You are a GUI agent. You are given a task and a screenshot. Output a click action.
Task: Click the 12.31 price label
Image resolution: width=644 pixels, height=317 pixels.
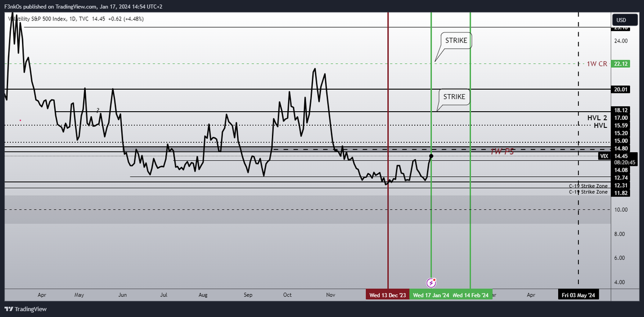(621, 185)
